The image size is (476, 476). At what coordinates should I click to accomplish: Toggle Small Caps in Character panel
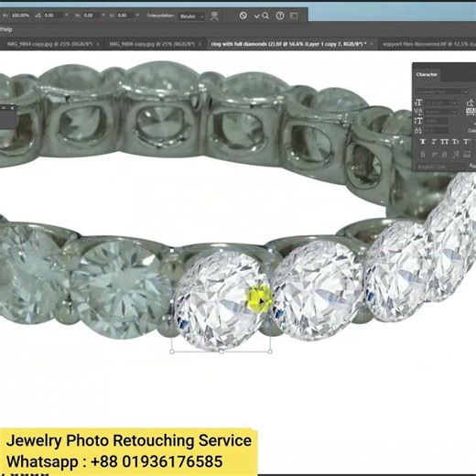(x=456, y=142)
